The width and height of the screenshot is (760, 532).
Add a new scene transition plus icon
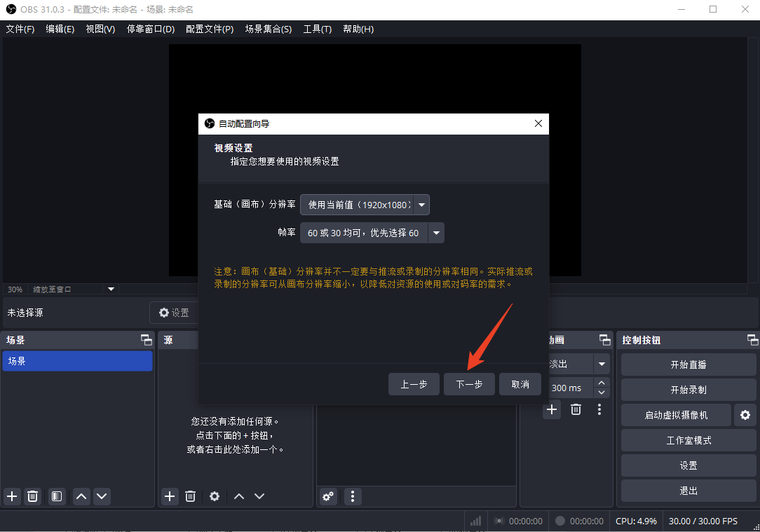coord(552,409)
